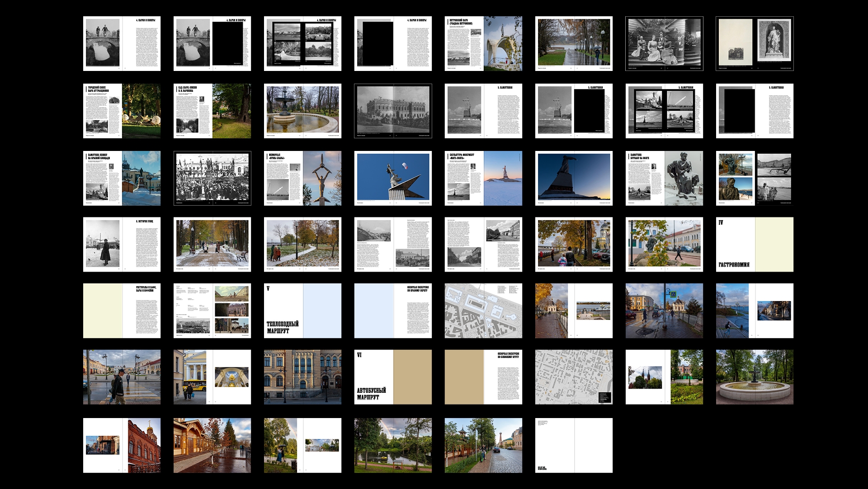Select the 'Мемориал Огонь славы' spread
Viewport: 868px width, 489px height.
pos(302,178)
